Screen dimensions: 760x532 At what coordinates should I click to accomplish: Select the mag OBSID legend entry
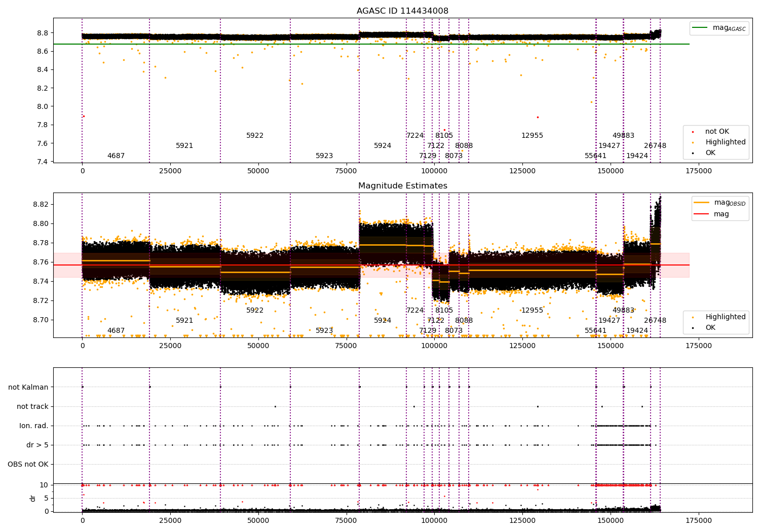coord(720,203)
